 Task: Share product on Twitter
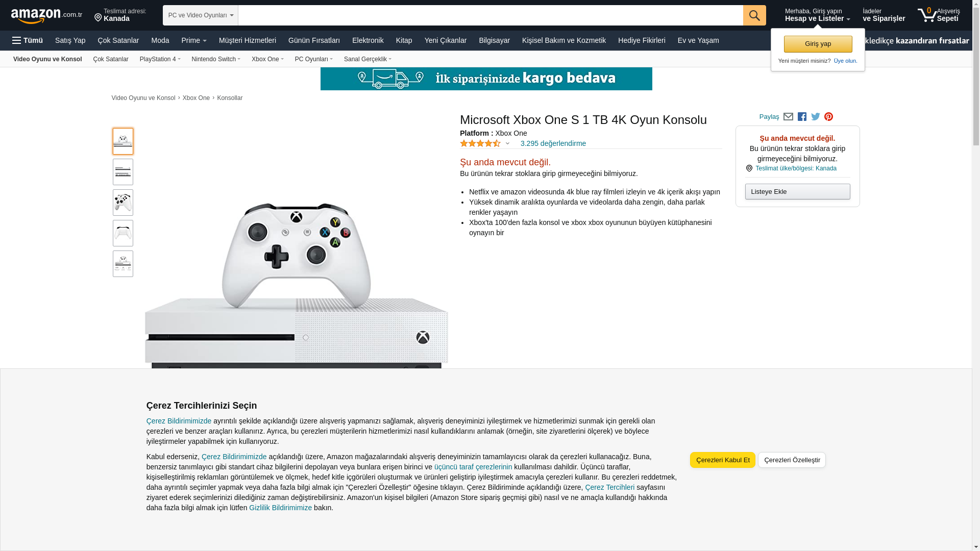coord(816,117)
